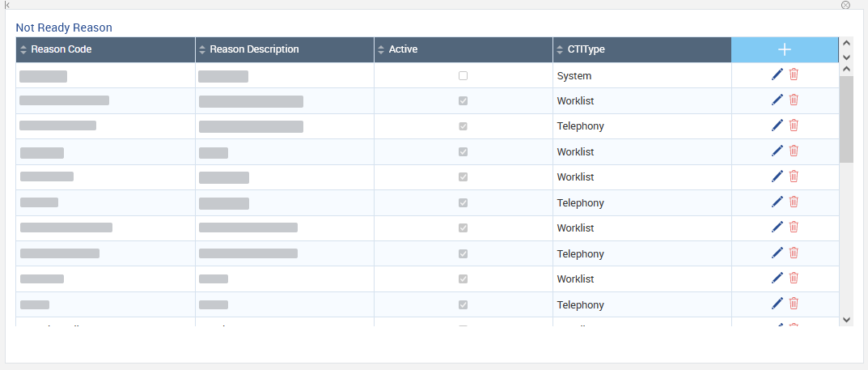Delete the second Worklist row in the table
Viewport: 868px width, 370px height.
tap(794, 151)
